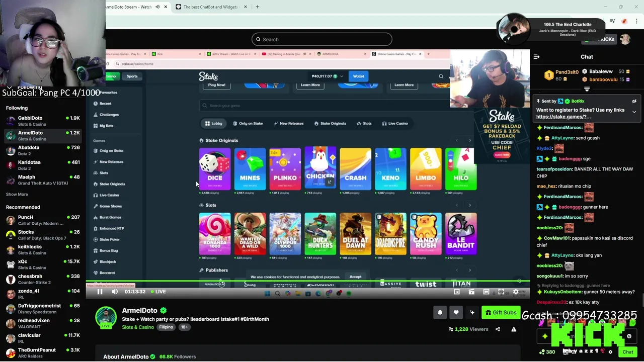644x362 pixels.
Task: Click Wallet button in Stake stream
Action: tap(358, 76)
